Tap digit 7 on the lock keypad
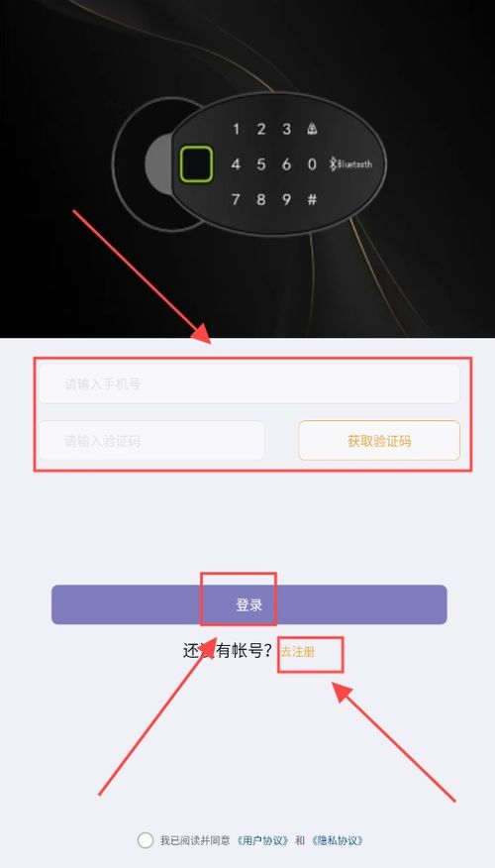The image size is (495, 868). tap(237, 199)
